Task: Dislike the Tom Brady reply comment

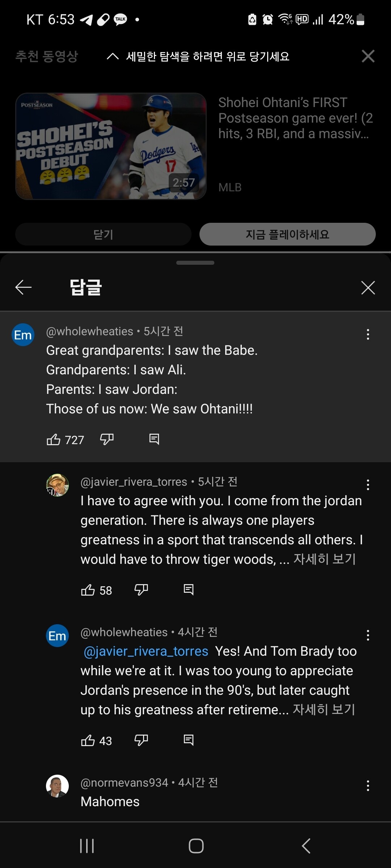Action: [141, 740]
